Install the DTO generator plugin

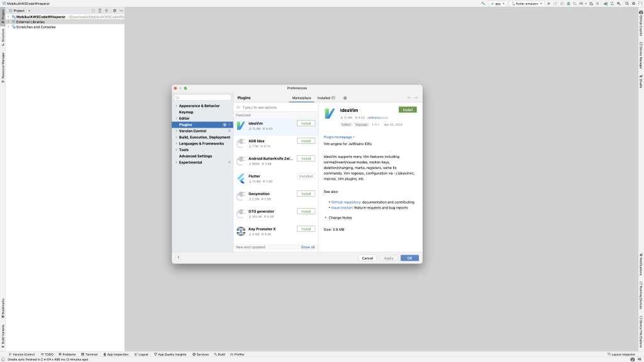pos(306,211)
